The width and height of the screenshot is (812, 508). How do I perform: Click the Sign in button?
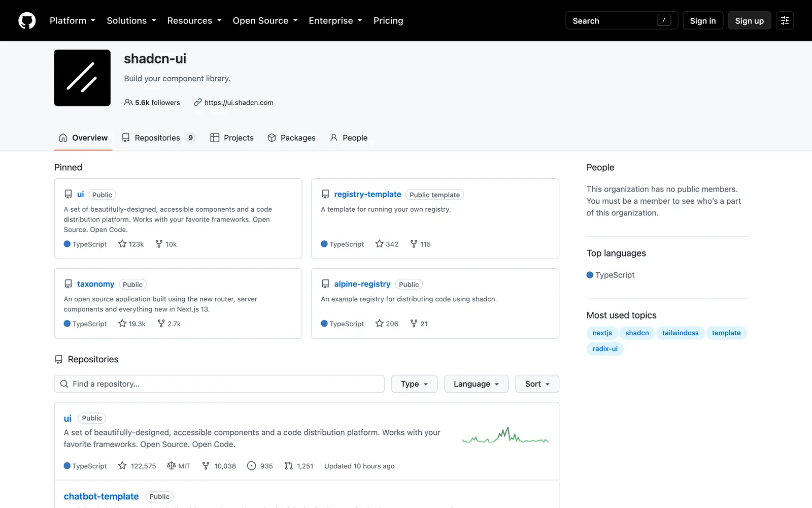(x=703, y=21)
